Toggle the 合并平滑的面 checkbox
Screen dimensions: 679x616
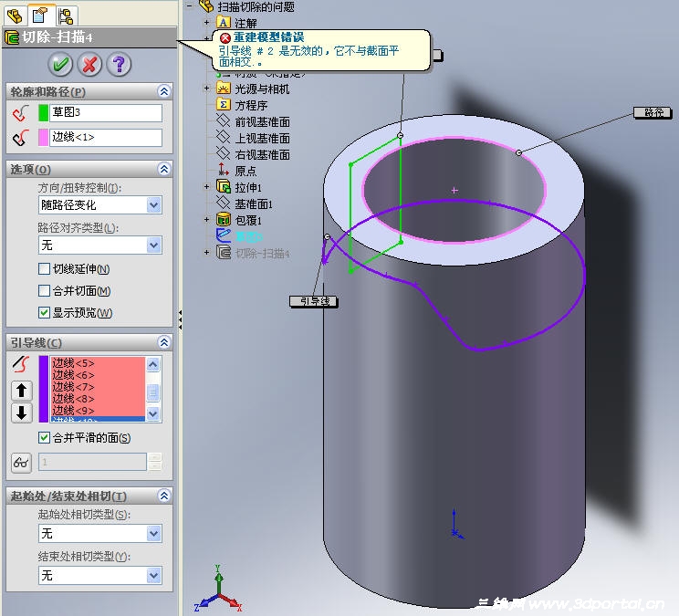coord(44,438)
